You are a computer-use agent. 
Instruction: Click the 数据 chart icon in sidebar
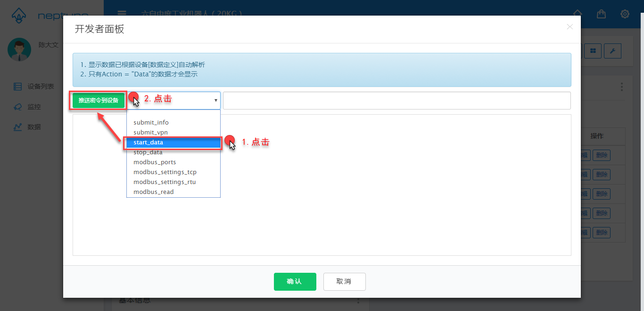pyautogui.click(x=18, y=127)
